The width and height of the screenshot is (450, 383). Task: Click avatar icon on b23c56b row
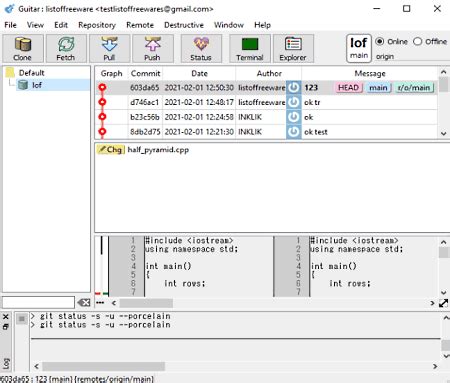[x=294, y=117]
